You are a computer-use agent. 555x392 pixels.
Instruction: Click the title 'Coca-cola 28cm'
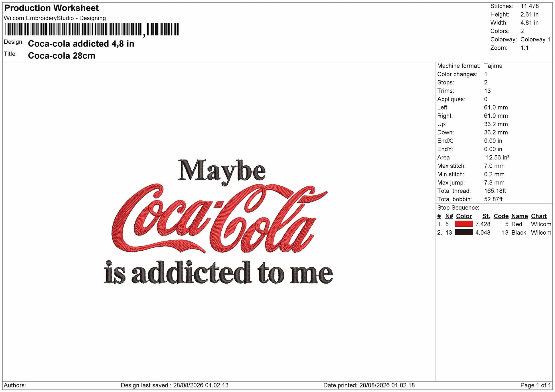[x=62, y=56]
